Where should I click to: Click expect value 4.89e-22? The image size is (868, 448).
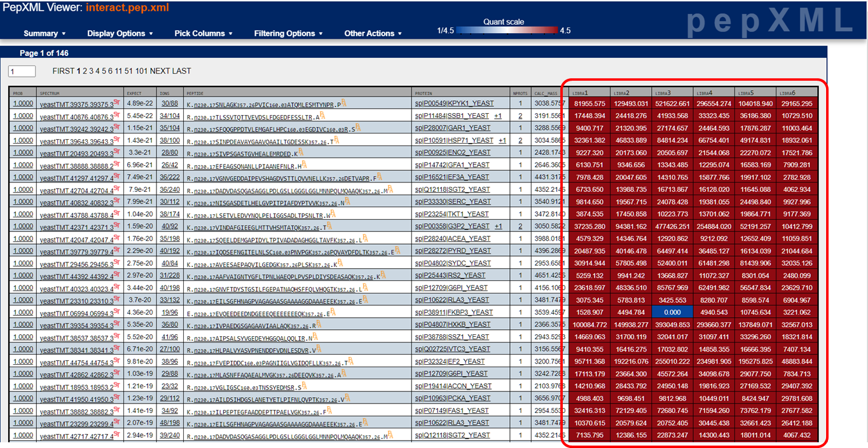pyautogui.click(x=140, y=103)
